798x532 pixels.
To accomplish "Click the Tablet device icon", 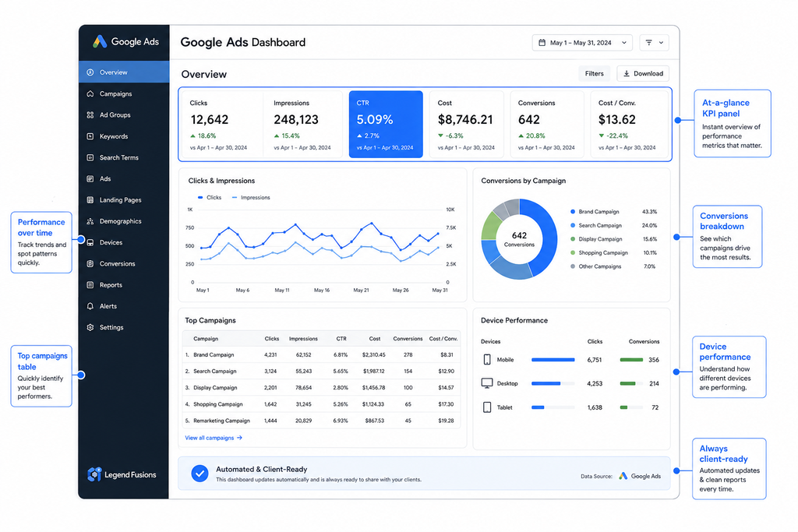I will (487, 407).
